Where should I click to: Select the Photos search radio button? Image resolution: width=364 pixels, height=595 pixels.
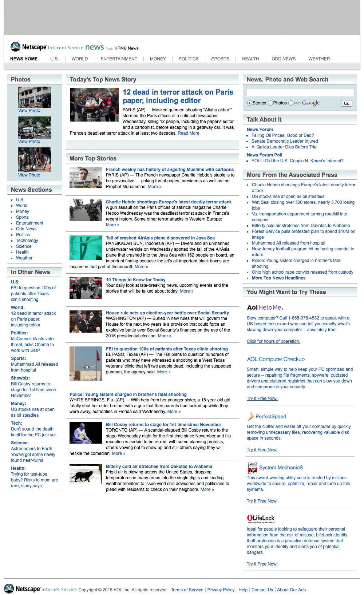click(x=270, y=103)
